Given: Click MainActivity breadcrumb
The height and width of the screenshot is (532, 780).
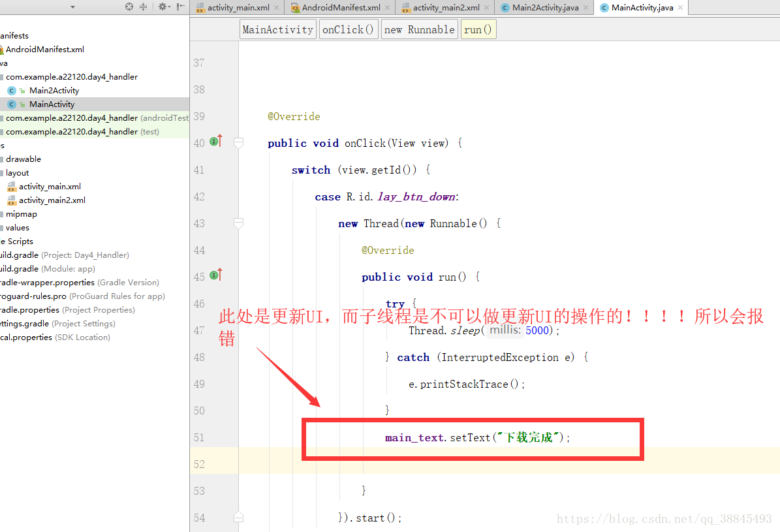Looking at the screenshot, I should coord(277,29).
